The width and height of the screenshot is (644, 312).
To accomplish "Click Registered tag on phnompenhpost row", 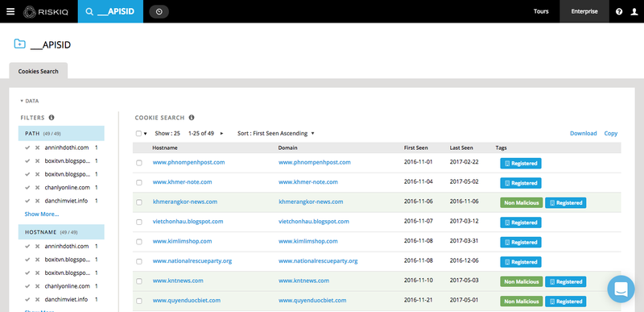I will tap(520, 163).
